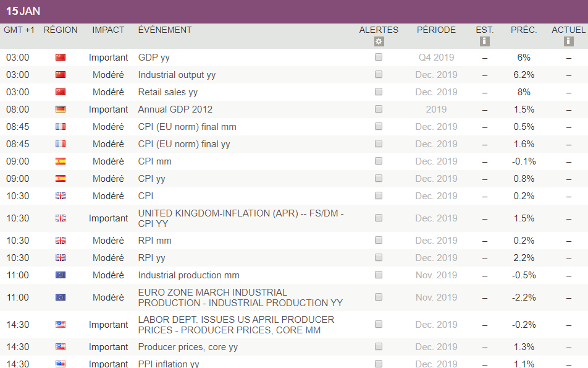Toggle alert for Annual GDP 2012
Image resolution: width=588 pixels, height=368 pixels.
(x=379, y=109)
